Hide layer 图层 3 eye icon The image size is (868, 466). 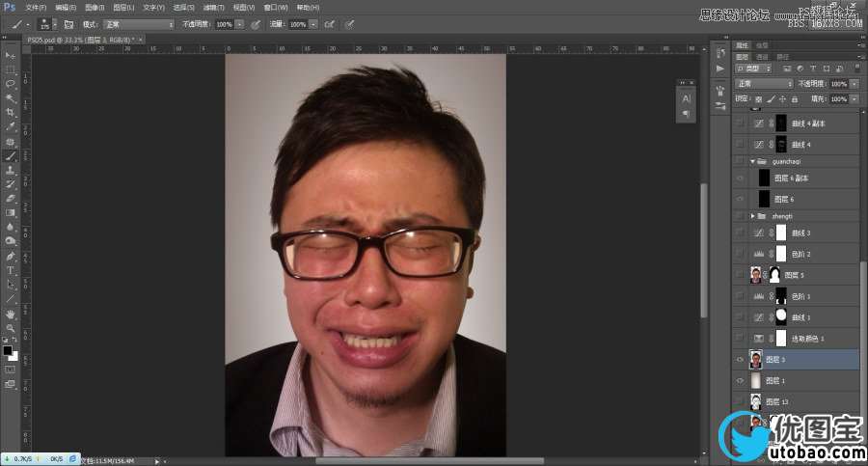740,360
